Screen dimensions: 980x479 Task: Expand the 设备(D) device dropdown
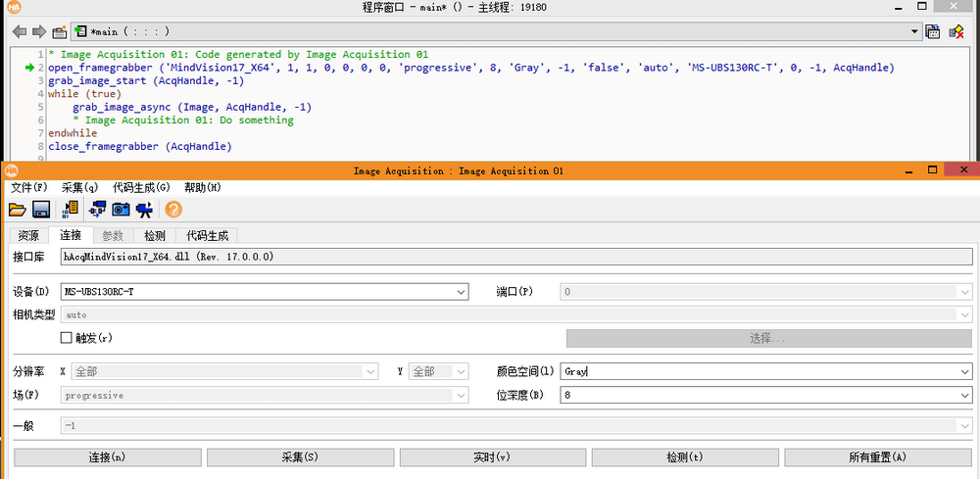461,292
